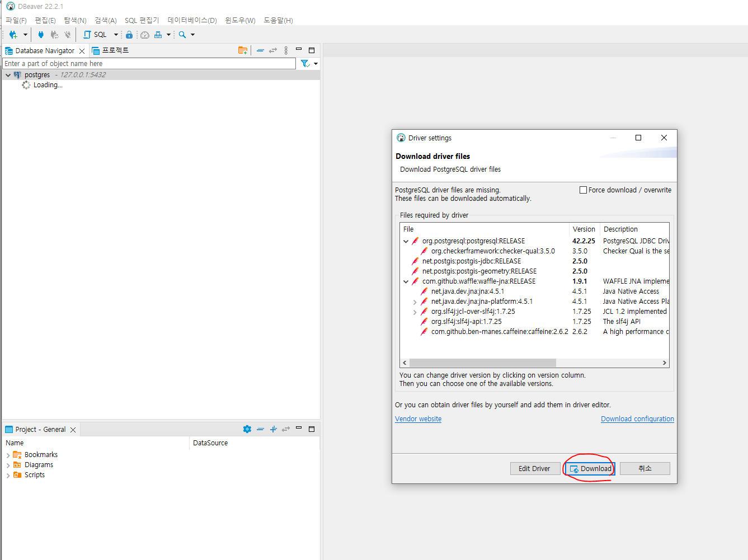Image resolution: width=748 pixels, height=560 pixels.
Task: Open the 도움말(H) menu
Action: (x=278, y=20)
